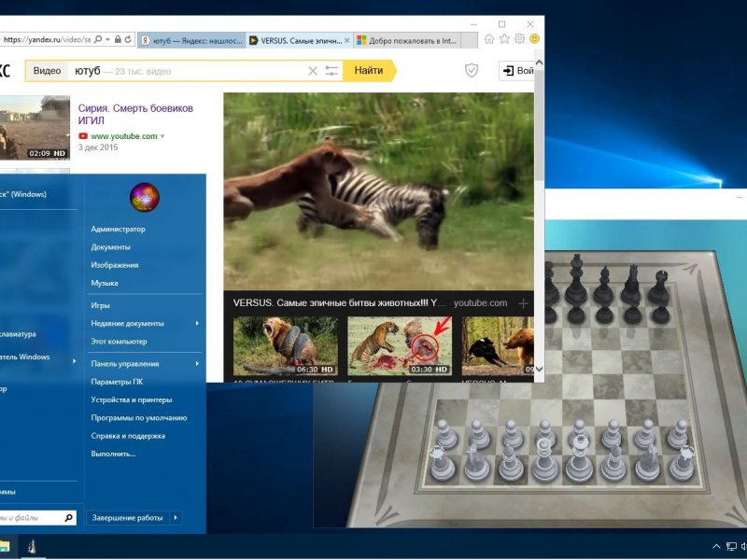
Task: Click the page scrollbar down arrow
Action: 539,369
